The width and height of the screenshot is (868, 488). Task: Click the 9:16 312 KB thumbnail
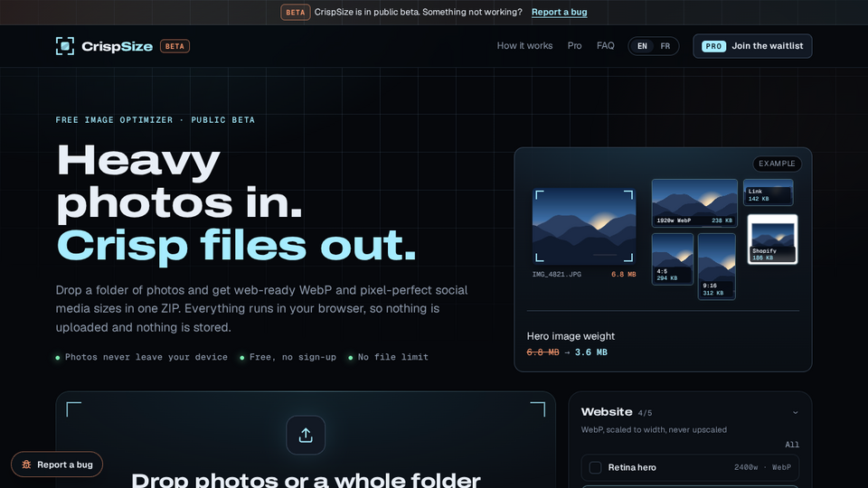coord(716,266)
